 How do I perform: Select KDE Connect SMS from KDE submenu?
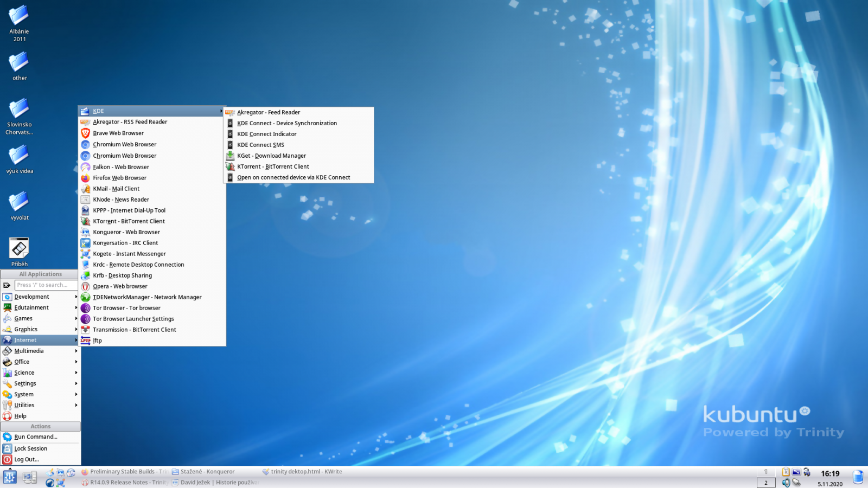click(261, 145)
